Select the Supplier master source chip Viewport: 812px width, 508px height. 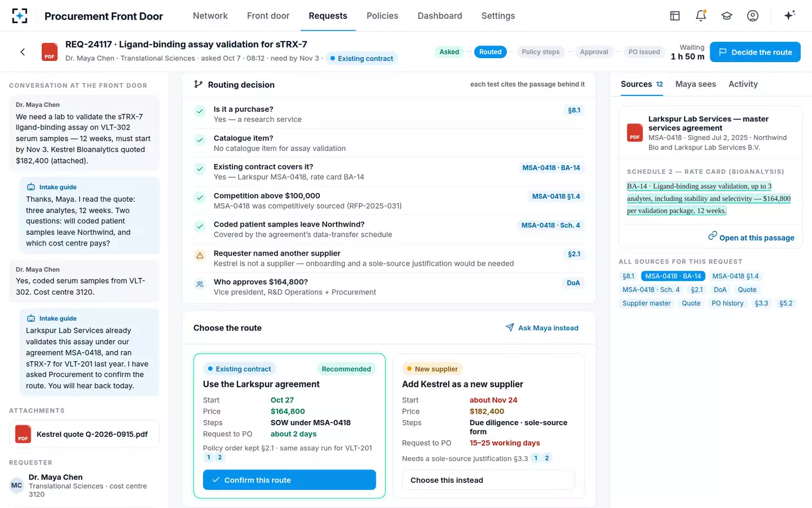[646, 303]
